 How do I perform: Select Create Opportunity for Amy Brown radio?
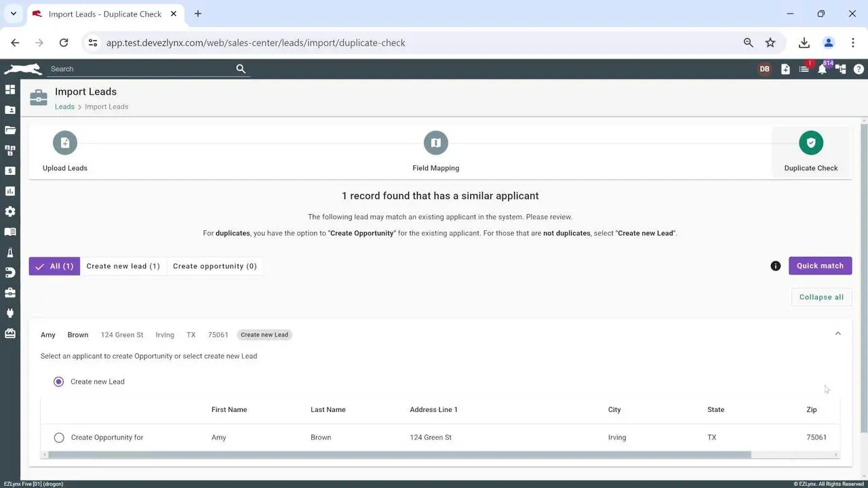[x=59, y=438]
